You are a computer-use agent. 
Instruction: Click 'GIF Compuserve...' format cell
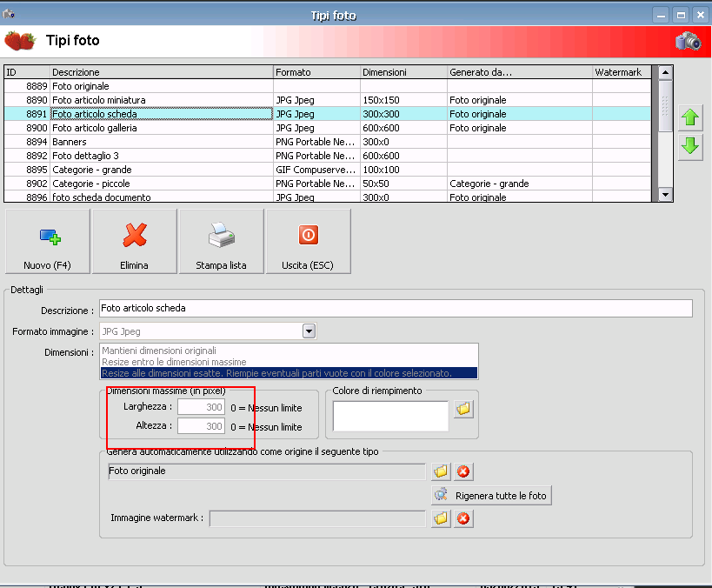[x=316, y=170]
